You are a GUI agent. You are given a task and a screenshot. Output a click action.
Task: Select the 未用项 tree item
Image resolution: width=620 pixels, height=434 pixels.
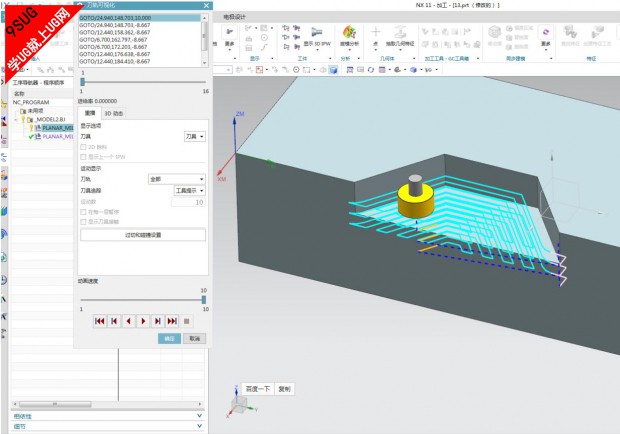coord(36,111)
